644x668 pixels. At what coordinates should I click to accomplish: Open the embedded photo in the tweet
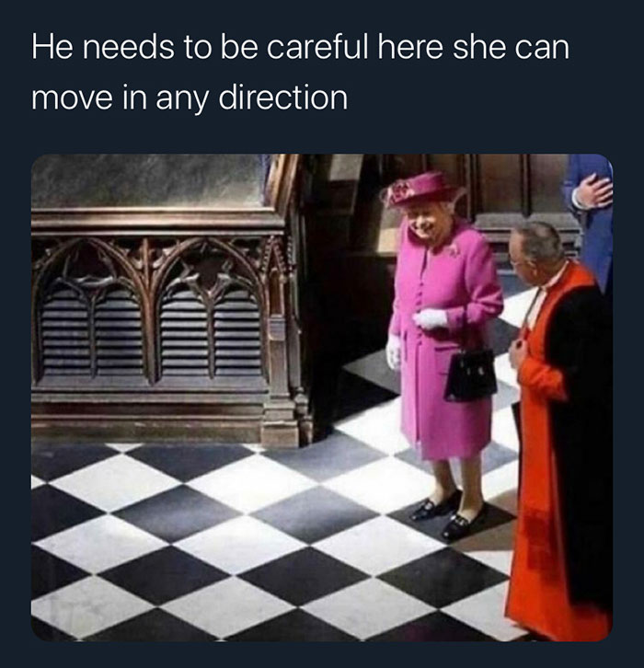coord(322,397)
